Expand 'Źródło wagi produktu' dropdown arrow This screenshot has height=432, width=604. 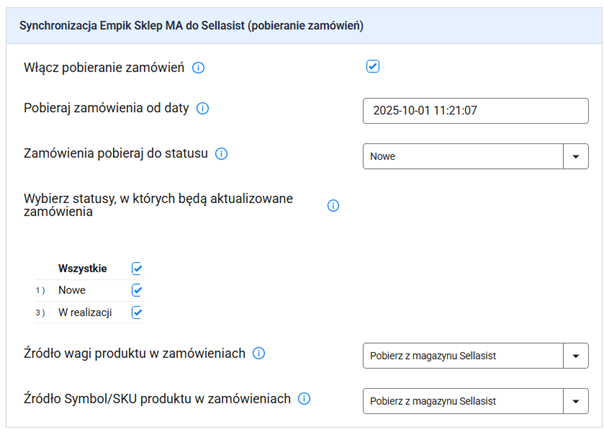click(577, 355)
